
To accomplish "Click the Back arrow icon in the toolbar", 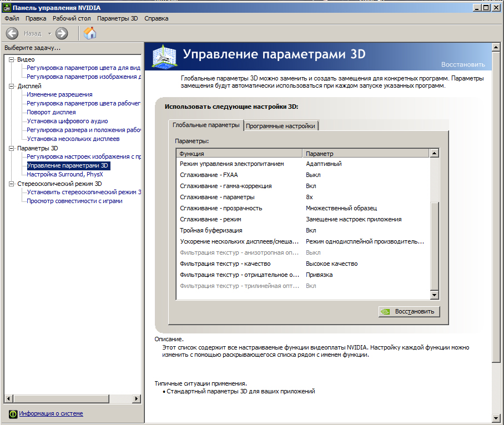I will point(12,33).
